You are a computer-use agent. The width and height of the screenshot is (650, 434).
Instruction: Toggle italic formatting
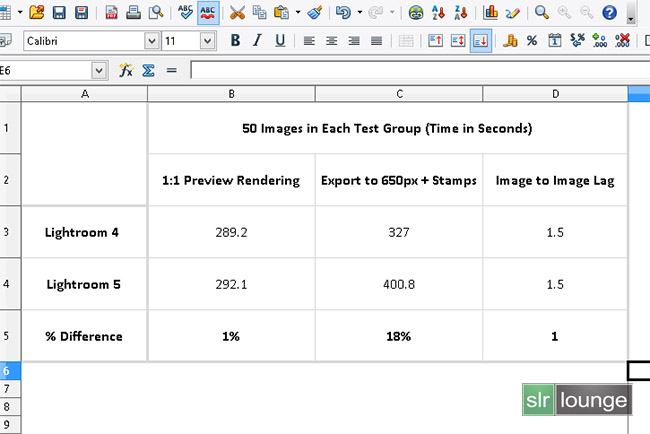pyautogui.click(x=257, y=41)
